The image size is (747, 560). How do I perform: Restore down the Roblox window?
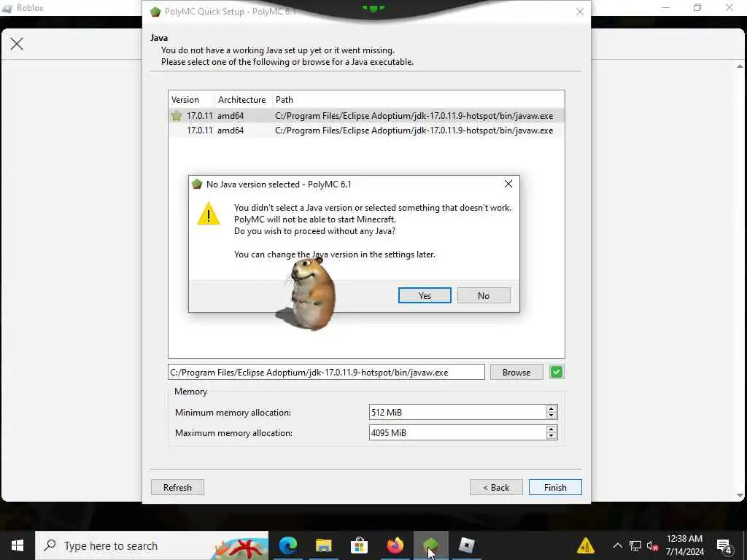(697, 7)
